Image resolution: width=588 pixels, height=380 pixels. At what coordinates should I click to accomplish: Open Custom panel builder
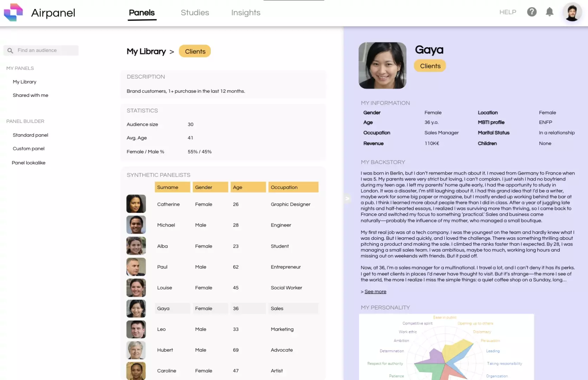point(28,149)
